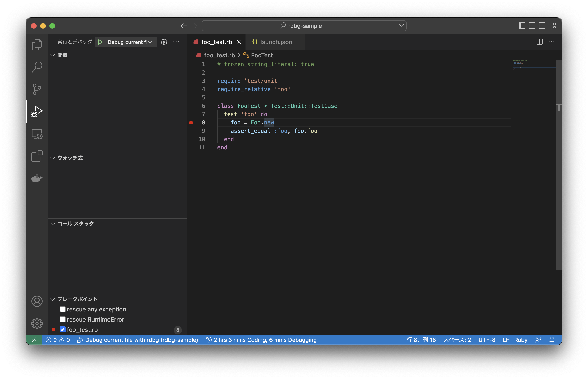Image resolution: width=588 pixels, height=379 pixels.
Task: Enable the rescue any exception breakpoint
Action: [63, 309]
